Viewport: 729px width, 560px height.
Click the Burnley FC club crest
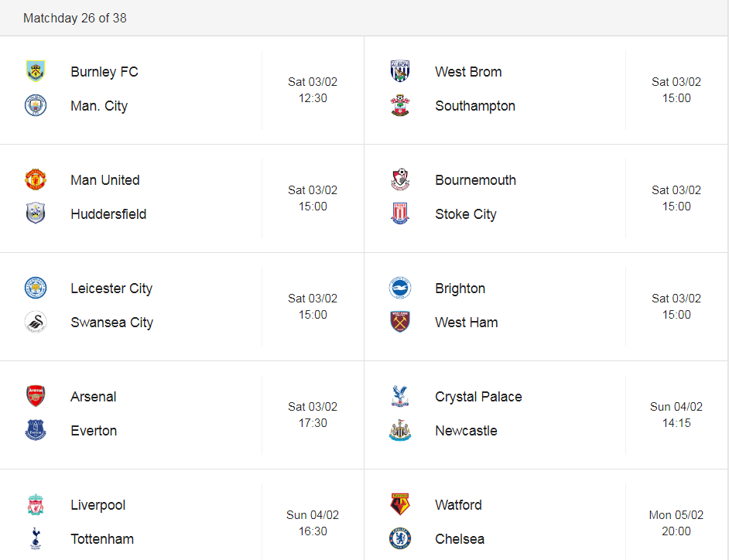pos(36,71)
